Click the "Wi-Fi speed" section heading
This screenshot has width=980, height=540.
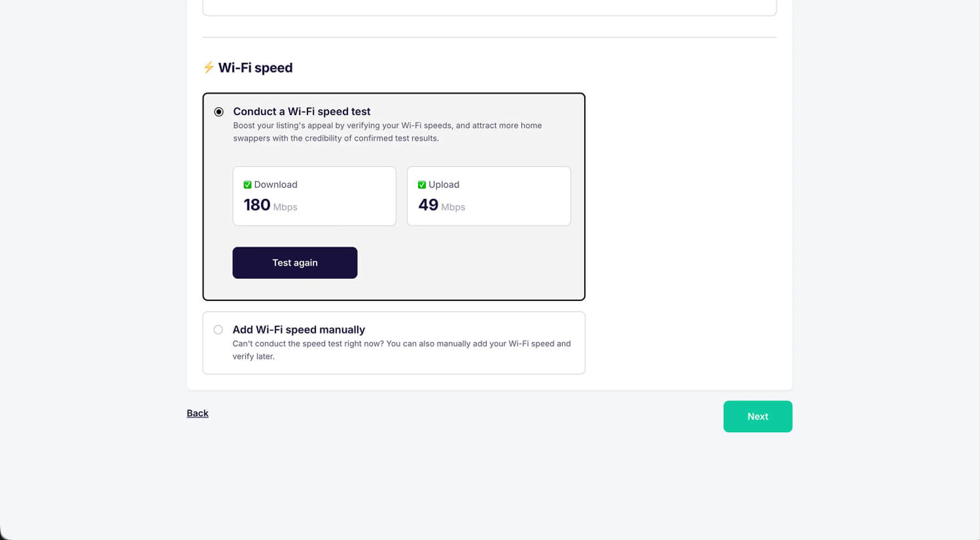(x=255, y=68)
